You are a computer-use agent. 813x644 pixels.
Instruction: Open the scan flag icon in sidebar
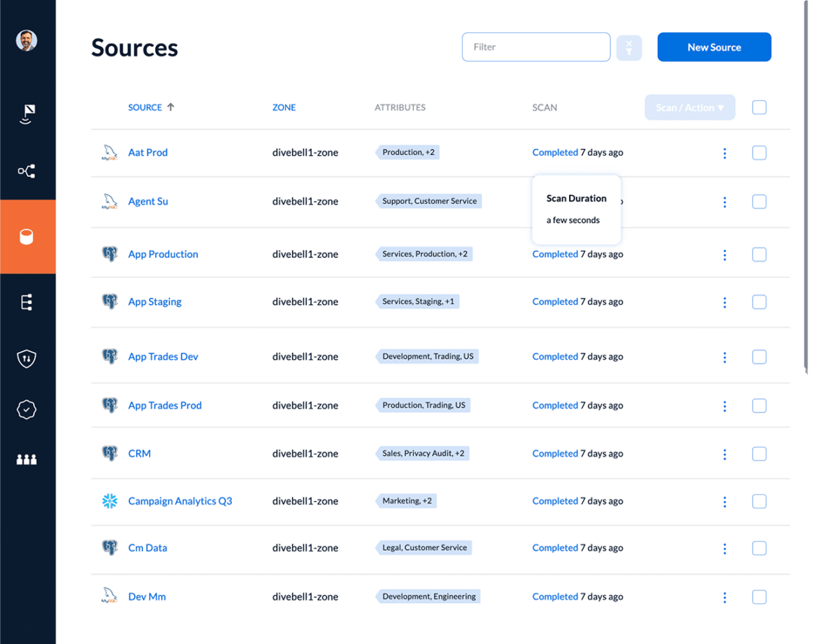tap(27, 114)
